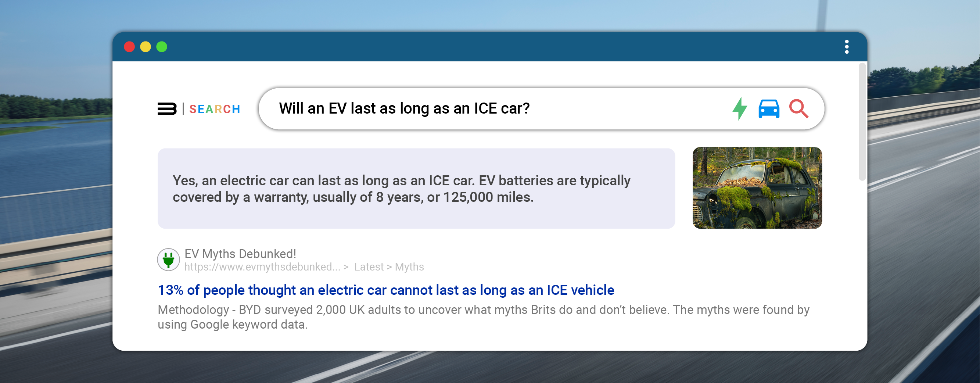Viewport: 980px width, 383px height.
Task: Focus the EV vs ICE search field
Action: [495, 108]
